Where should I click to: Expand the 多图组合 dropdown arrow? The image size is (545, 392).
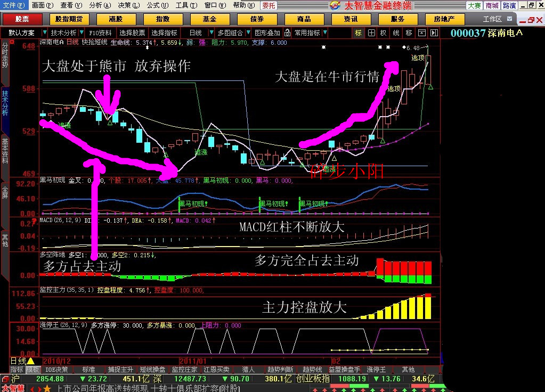point(248,32)
